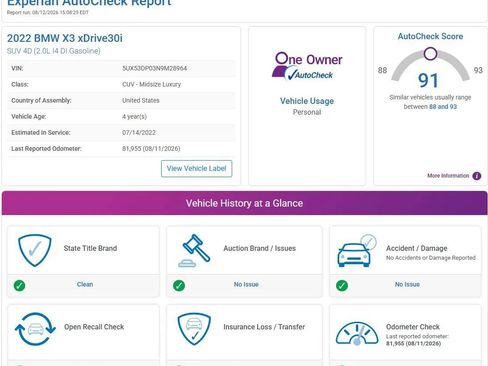488x366 pixels.
Task: Click the 2022 BMW X3 xDrive30i title
Action: [x=65, y=38]
